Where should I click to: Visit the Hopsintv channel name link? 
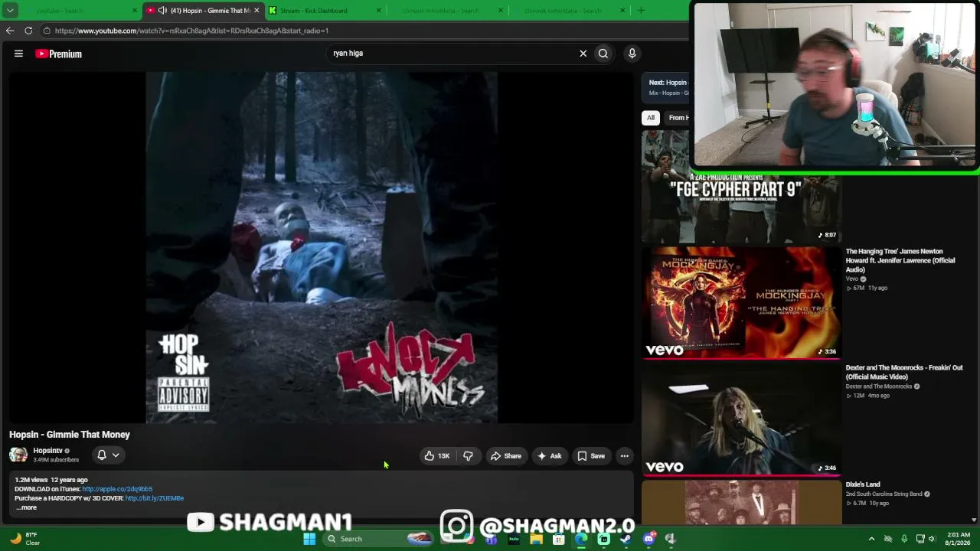pyautogui.click(x=47, y=451)
